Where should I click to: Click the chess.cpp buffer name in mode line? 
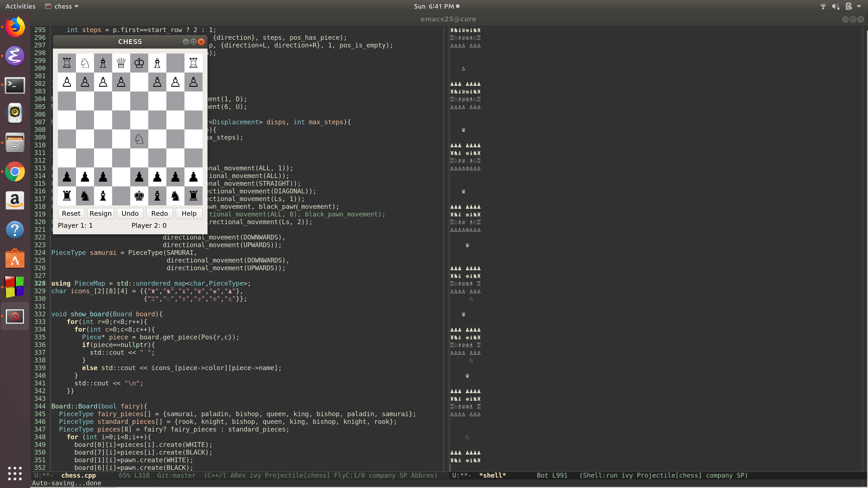tap(78, 475)
